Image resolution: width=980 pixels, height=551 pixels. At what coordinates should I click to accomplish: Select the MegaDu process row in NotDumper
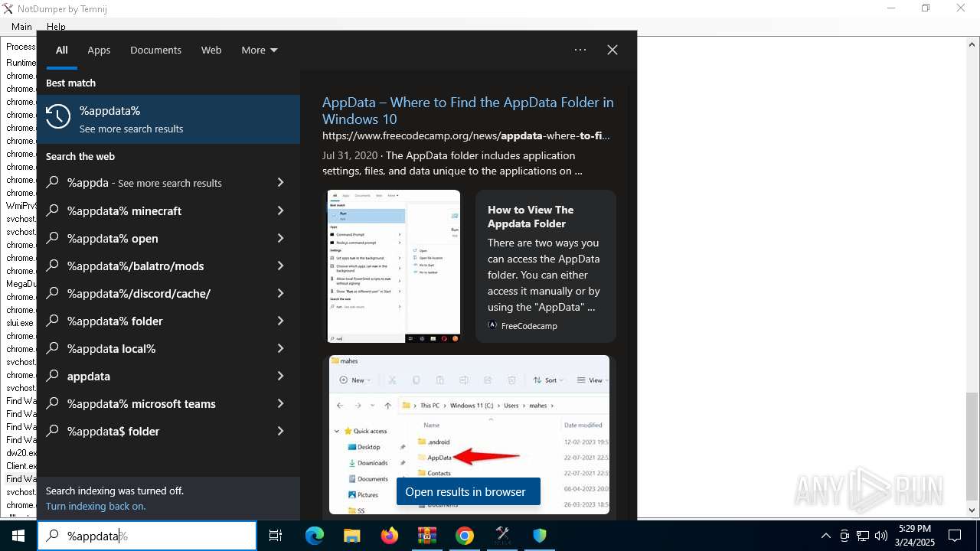pos(21,284)
